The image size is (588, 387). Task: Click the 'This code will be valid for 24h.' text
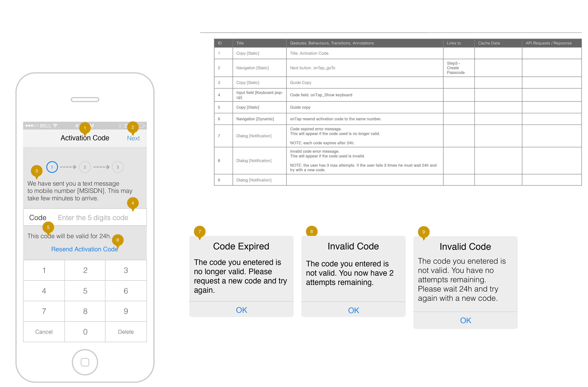[x=69, y=236]
